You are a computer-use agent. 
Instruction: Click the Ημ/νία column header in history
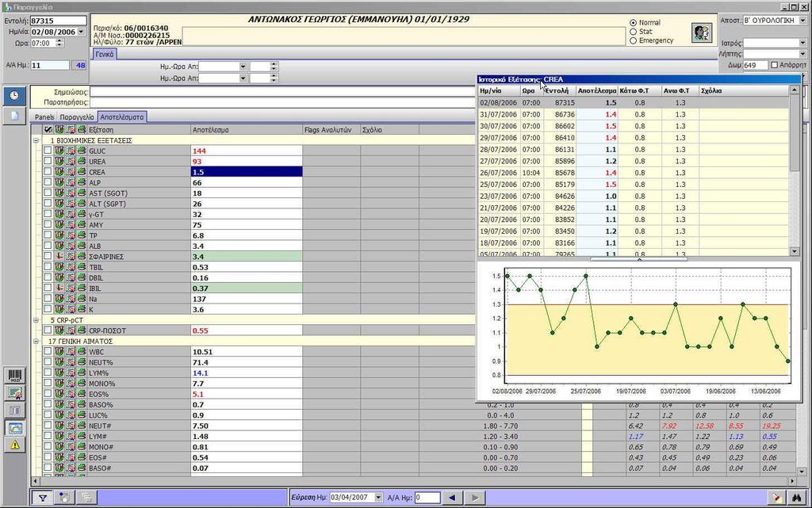499,90
